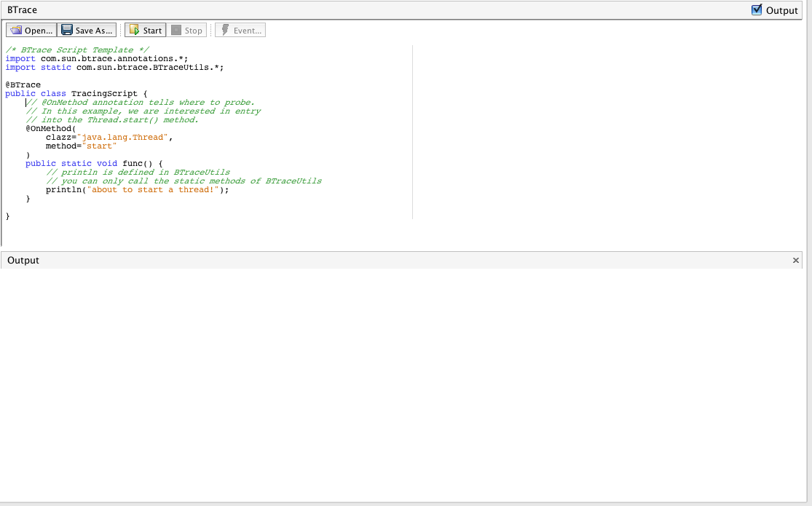Click the Save As button

click(87, 30)
